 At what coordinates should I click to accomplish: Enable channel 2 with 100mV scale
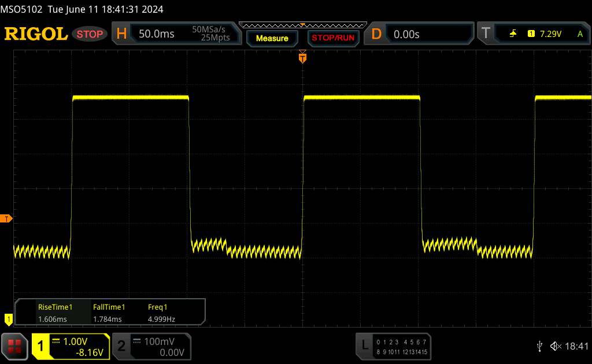(150, 346)
